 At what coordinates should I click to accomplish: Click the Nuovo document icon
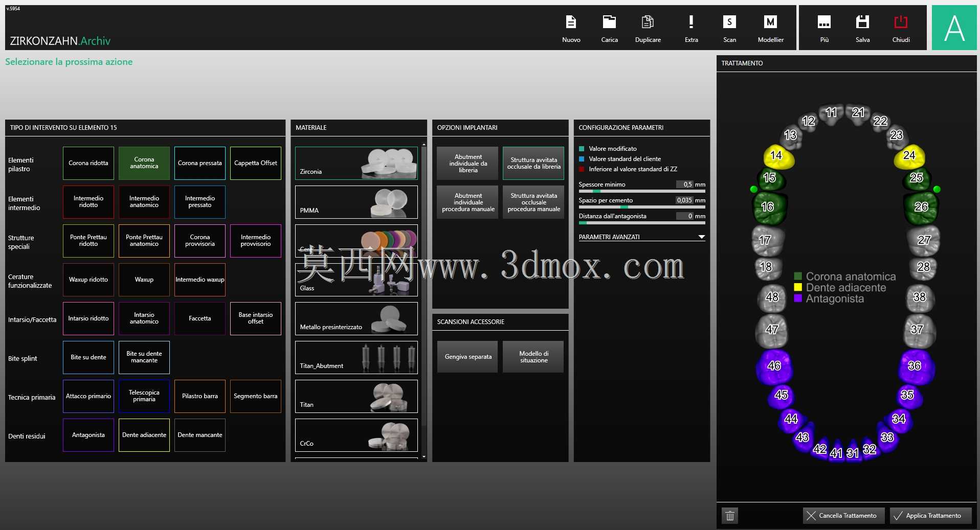[571, 22]
